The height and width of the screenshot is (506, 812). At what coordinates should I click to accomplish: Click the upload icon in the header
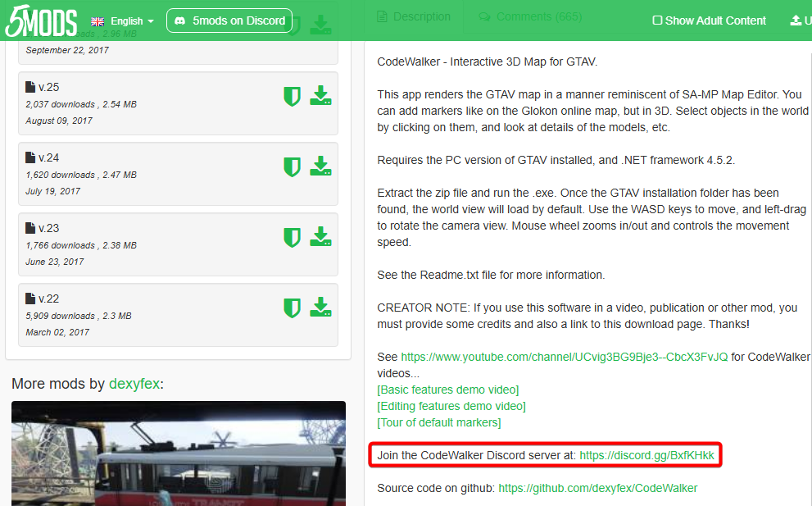[796, 21]
